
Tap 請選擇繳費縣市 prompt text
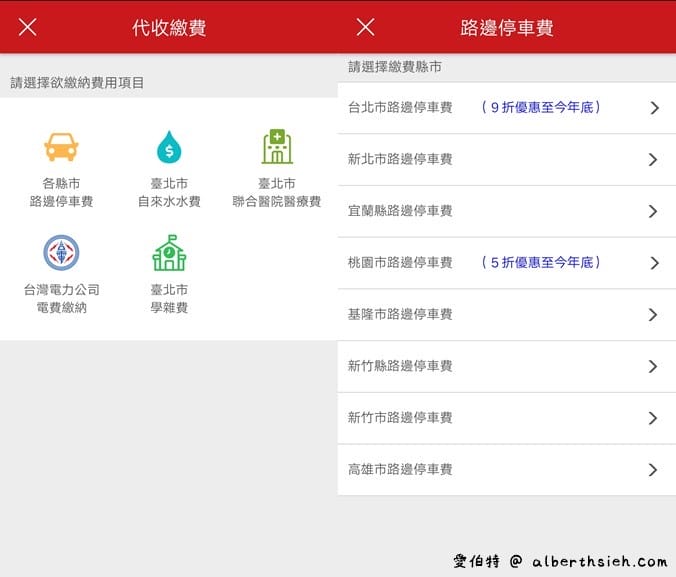395,67
